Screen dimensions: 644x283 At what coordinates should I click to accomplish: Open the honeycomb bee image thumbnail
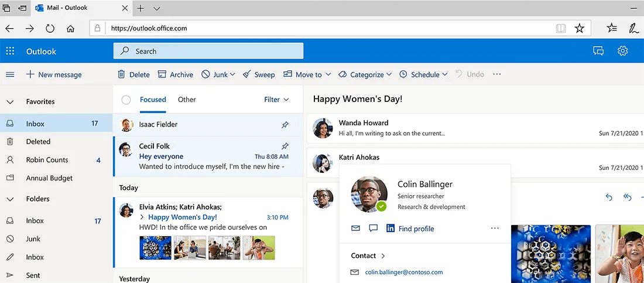point(155,248)
